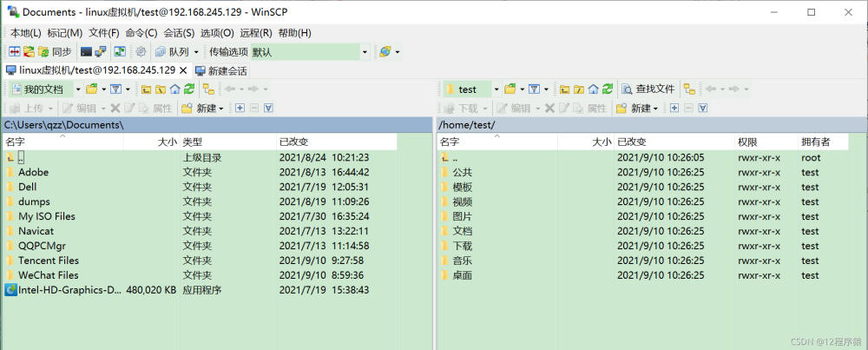Sort remote files by 权限 column header
The height and width of the screenshot is (350, 868).
coord(766,142)
